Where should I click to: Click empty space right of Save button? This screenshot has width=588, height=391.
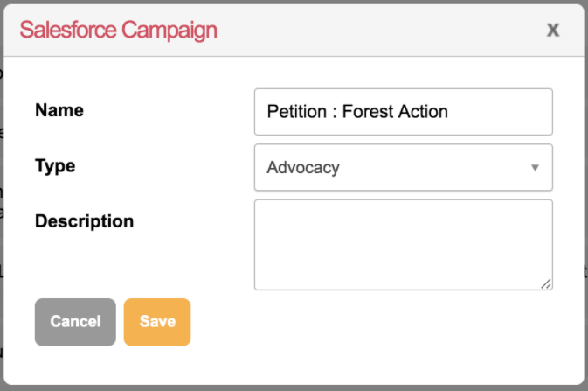367,321
